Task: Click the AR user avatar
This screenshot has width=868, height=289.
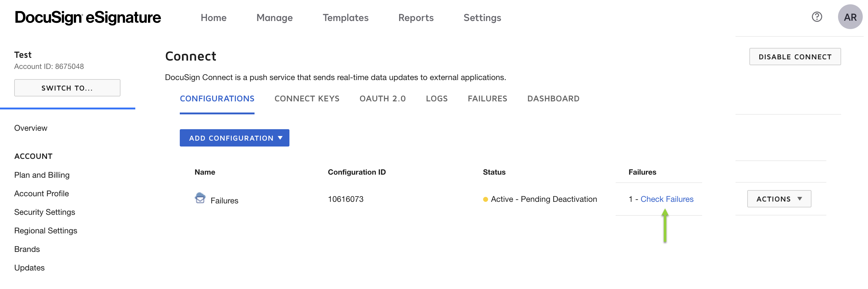Action: [849, 17]
